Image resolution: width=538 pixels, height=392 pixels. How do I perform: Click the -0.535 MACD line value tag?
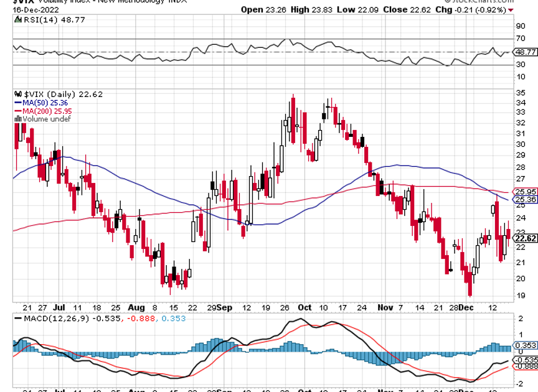coord(524,359)
